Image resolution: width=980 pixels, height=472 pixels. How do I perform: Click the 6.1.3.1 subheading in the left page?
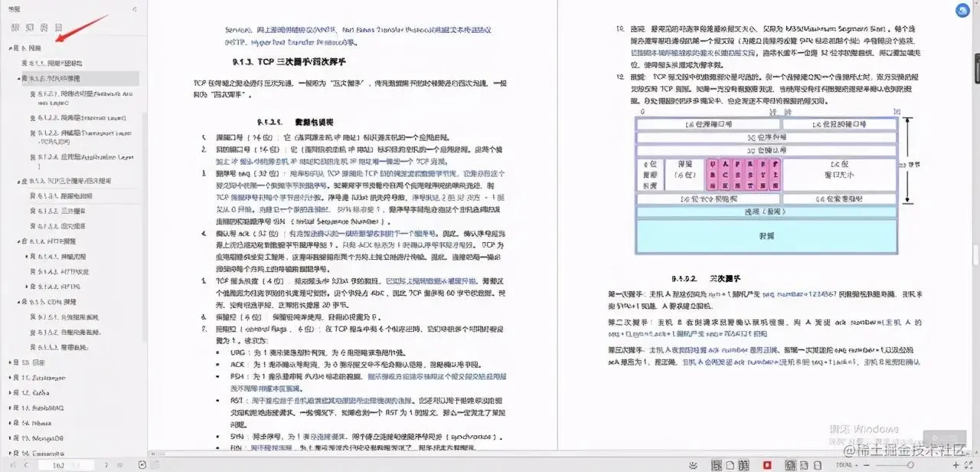pos(295,122)
